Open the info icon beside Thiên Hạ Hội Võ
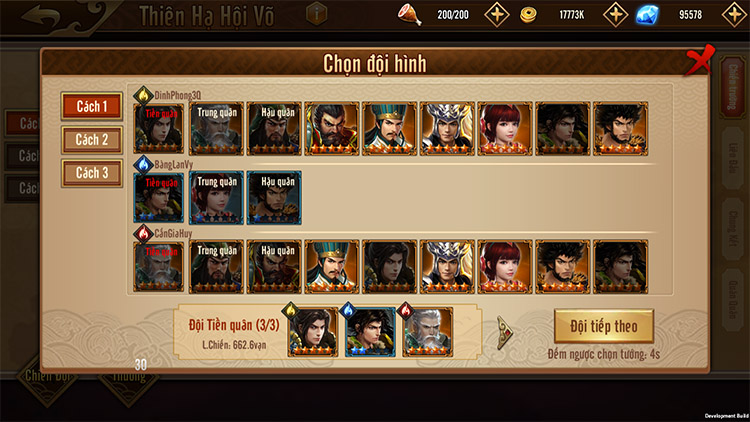 tap(316, 14)
